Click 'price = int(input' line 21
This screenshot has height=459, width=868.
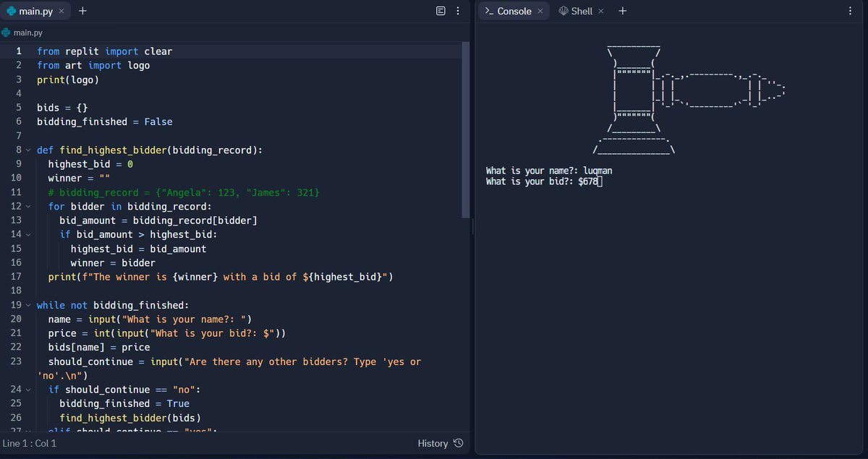166,333
